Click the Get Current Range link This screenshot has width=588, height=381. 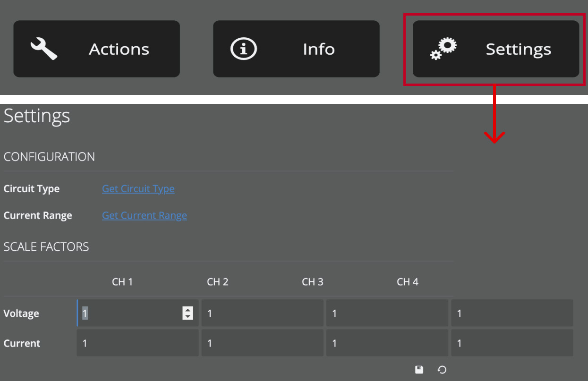coord(145,215)
